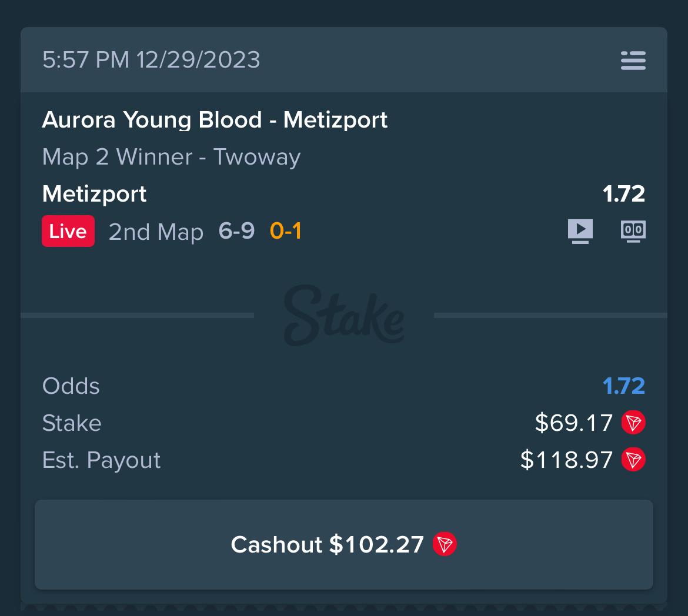This screenshot has height=616, width=688.
Task: Click the orange 0-1 map score
Action: (286, 231)
